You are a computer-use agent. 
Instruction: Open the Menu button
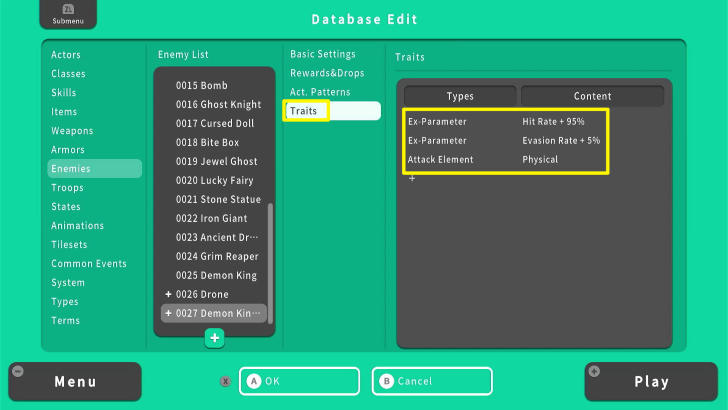pos(75,382)
